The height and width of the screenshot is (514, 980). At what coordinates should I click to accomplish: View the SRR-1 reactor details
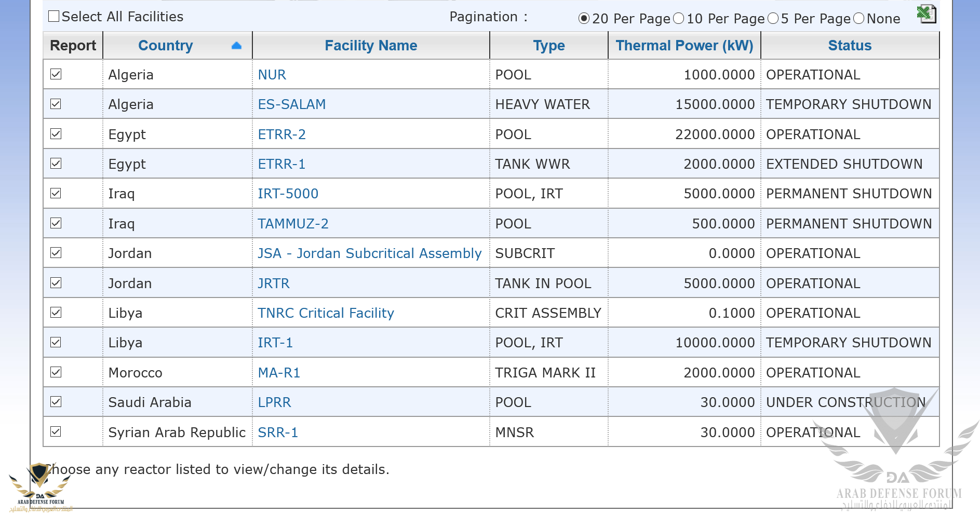[278, 432]
